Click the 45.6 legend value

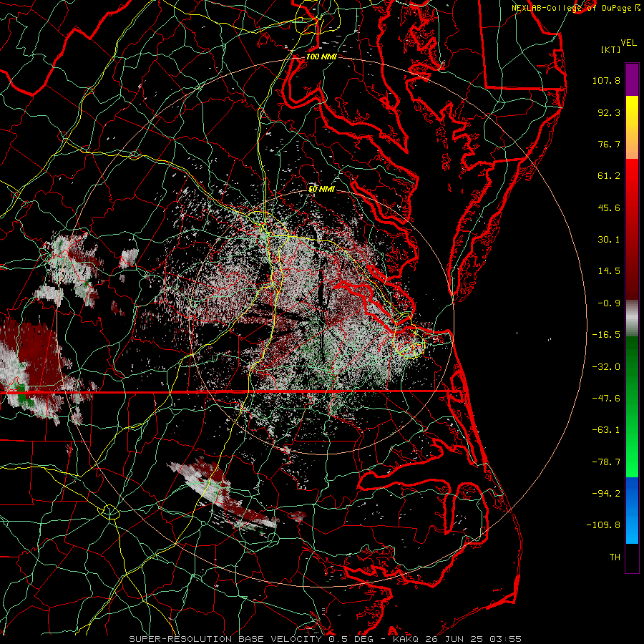(x=609, y=208)
